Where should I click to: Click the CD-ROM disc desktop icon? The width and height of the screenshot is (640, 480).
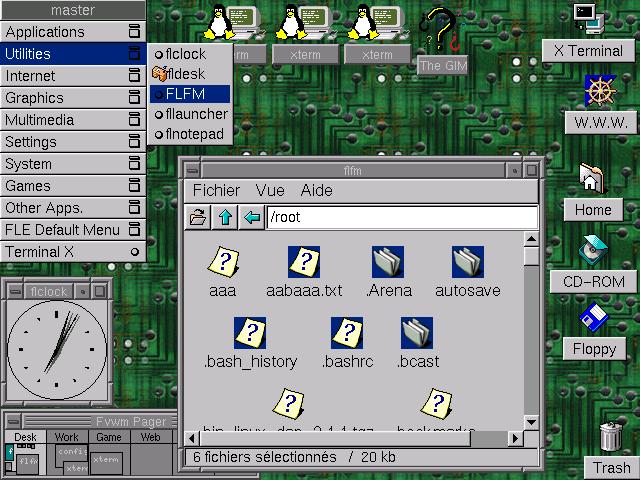(593, 250)
